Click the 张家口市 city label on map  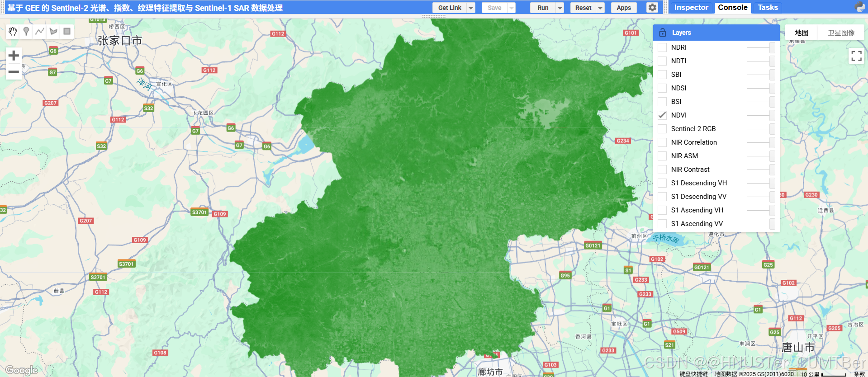120,41
